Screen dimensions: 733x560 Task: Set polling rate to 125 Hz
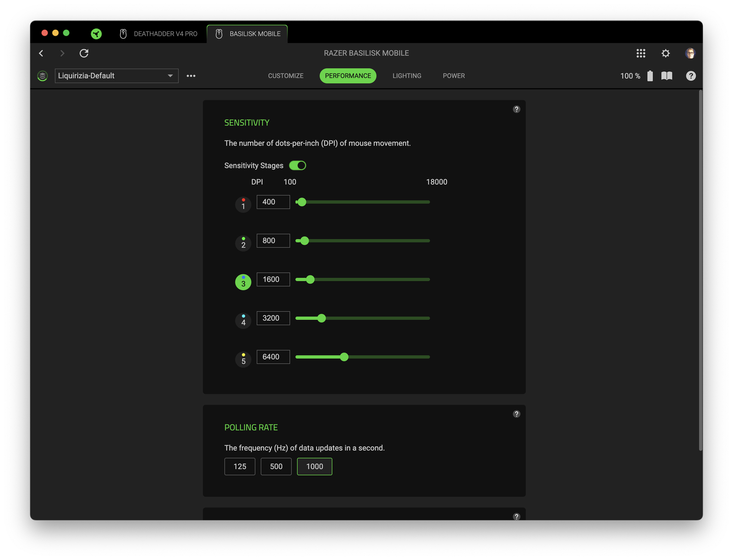coord(240,467)
